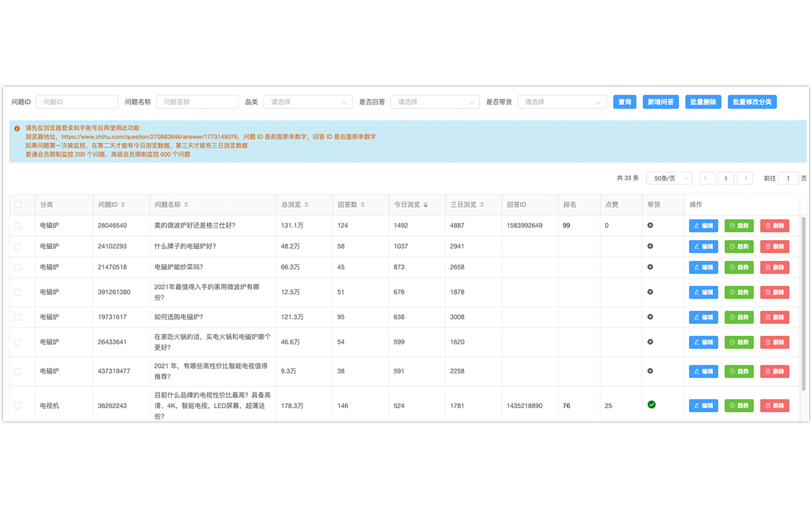812x508 pixels.
Task: Tick checkbox for question 391261380
Action: [18, 292]
